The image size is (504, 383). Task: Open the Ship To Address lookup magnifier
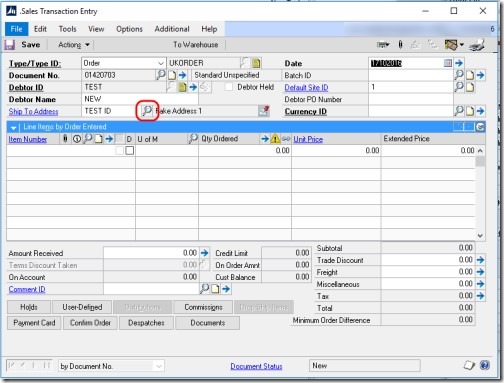coord(147,111)
